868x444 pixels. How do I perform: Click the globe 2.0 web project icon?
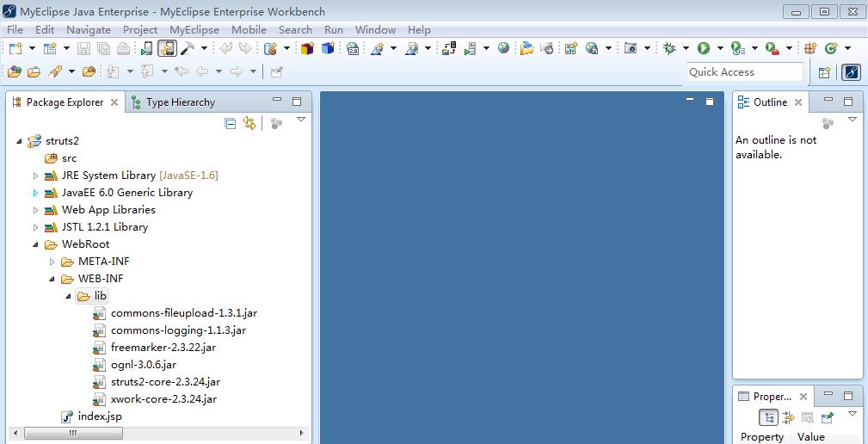tap(354, 49)
